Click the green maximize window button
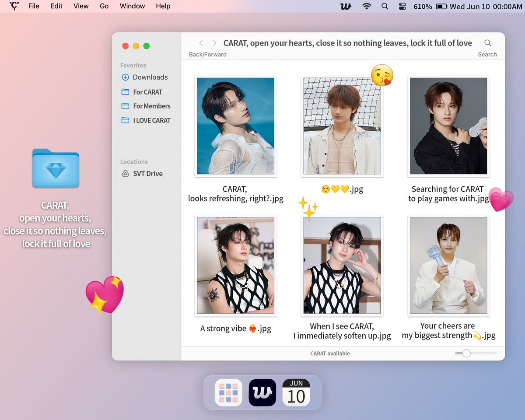 [x=147, y=46]
